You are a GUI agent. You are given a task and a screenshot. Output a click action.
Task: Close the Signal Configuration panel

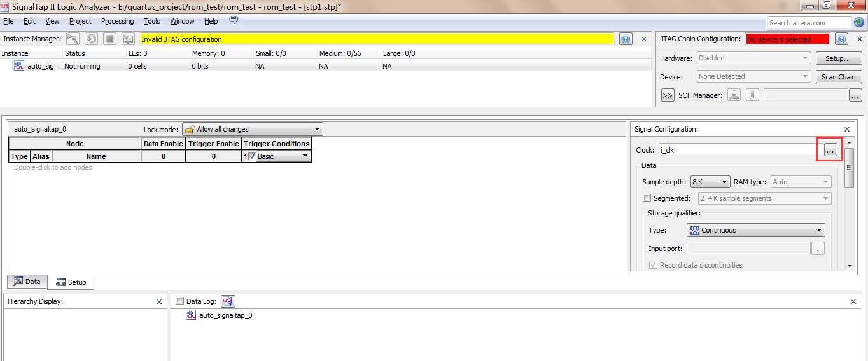pyautogui.click(x=847, y=129)
